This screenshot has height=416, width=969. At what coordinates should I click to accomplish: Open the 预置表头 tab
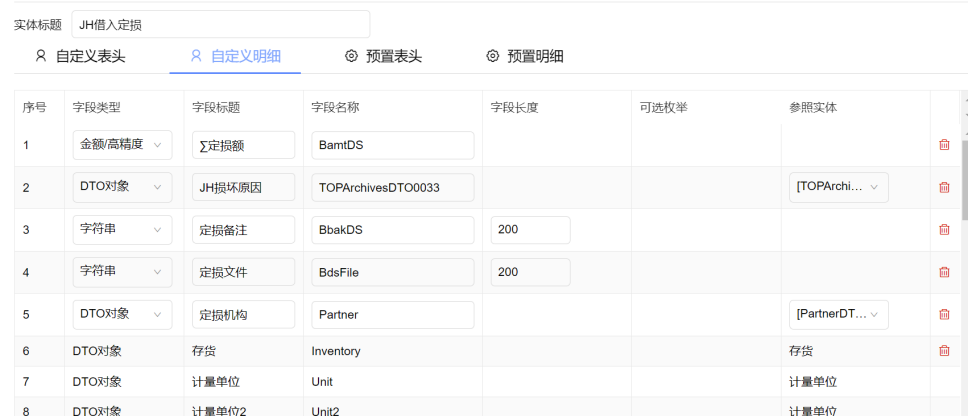click(383, 56)
